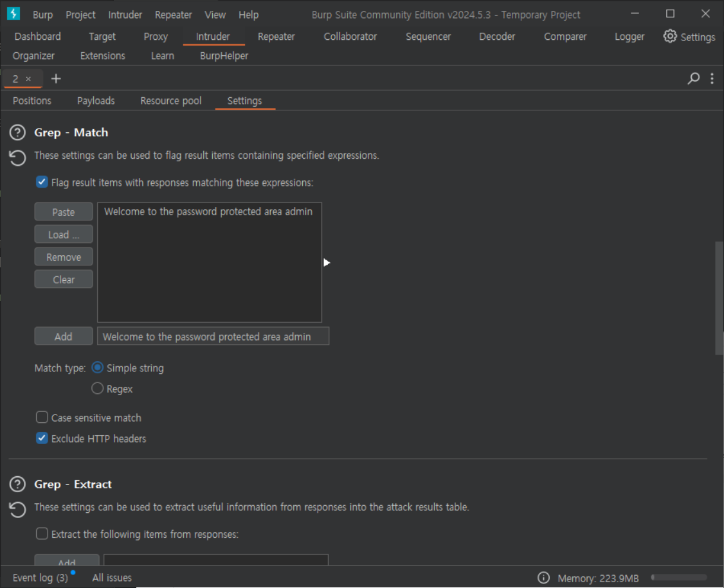Expand the panel using the white arrow handle
This screenshot has height=588, width=724.
tap(327, 263)
